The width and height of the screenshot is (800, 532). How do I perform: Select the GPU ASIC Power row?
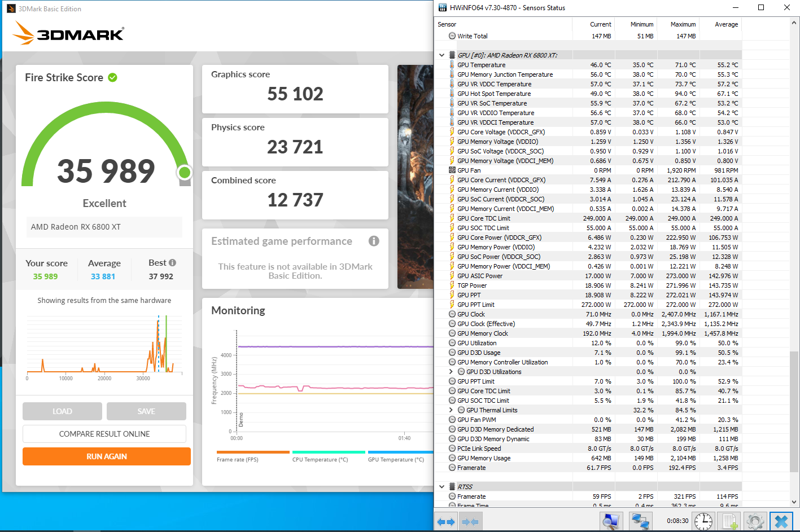(x=588, y=276)
